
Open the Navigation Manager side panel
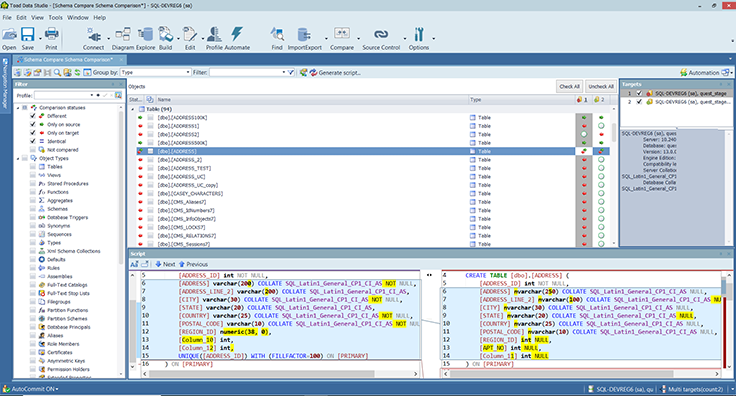tap(5, 83)
